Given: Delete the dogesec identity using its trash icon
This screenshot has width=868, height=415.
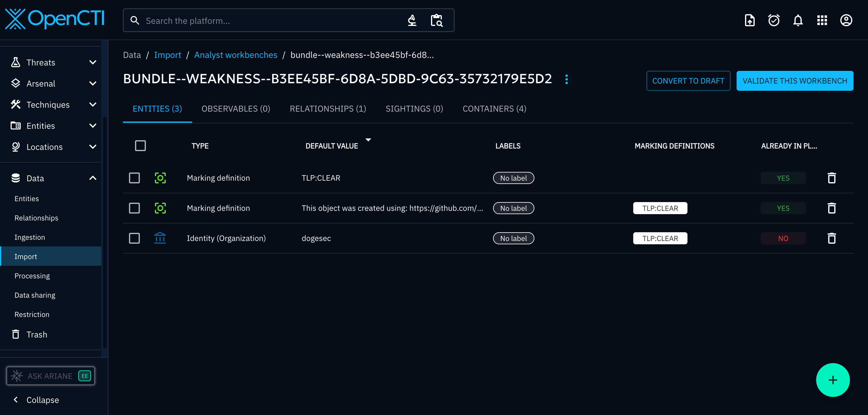Looking at the screenshot, I should [832, 238].
